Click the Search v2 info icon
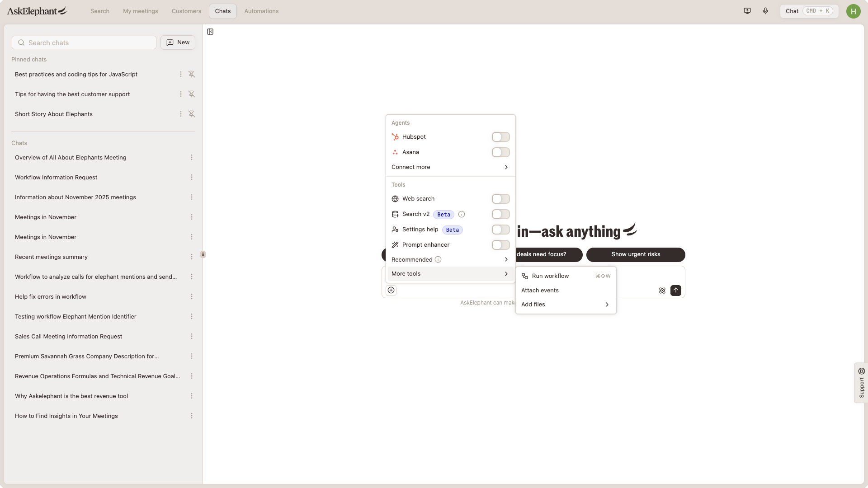868x488 pixels. click(462, 214)
